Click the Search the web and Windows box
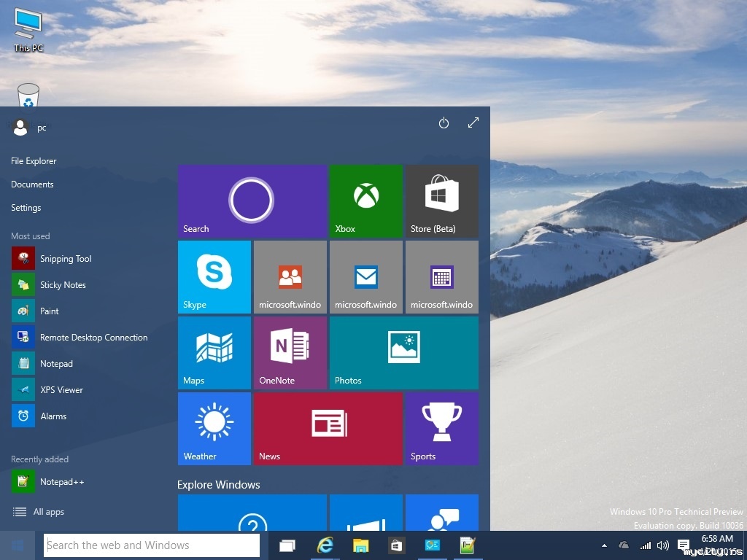The image size is (747, 560). (x=152, y=545)
